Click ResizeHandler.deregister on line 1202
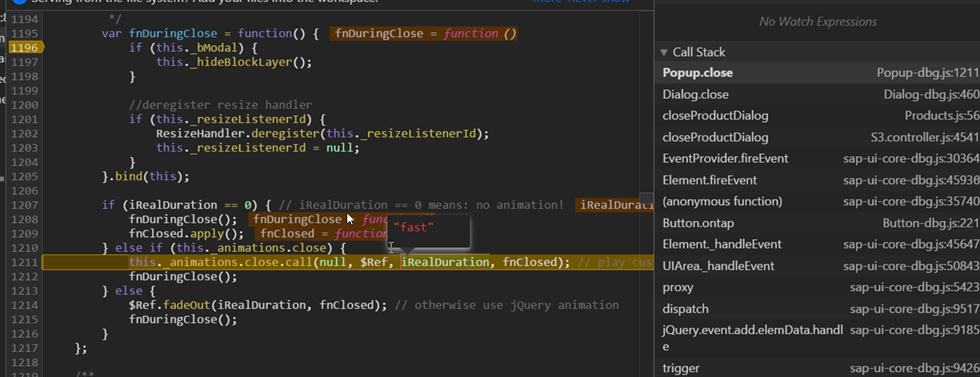This screenshot has height=377, width=980. click(x=238, y=133)
